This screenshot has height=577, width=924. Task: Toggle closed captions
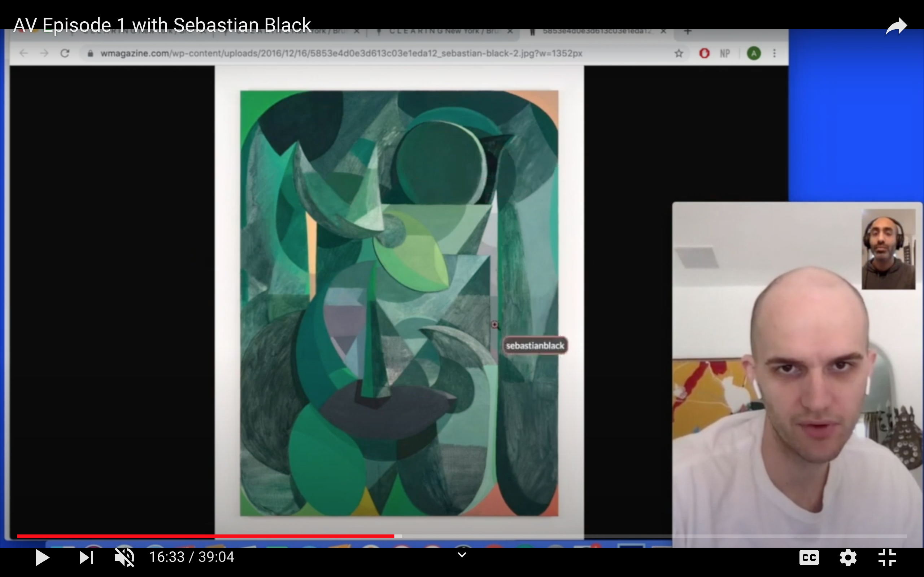point(809,558)
